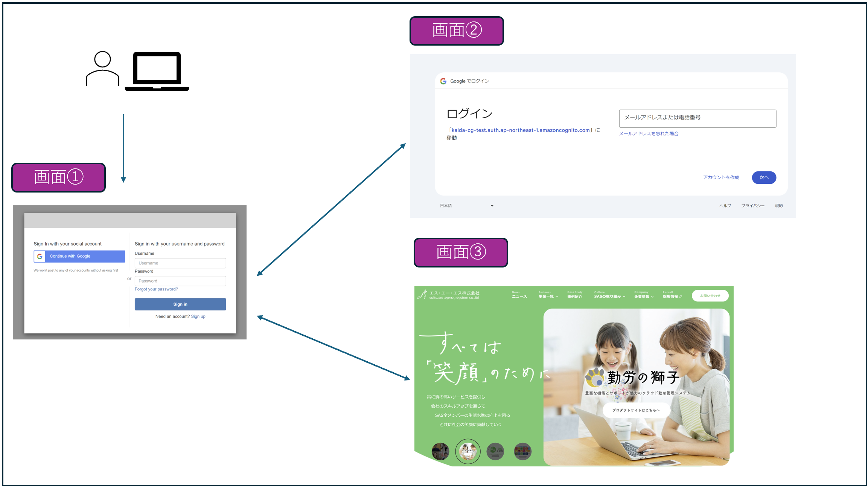
Task: Select the 事例紹介 menu item
Action: coord(575,296)
